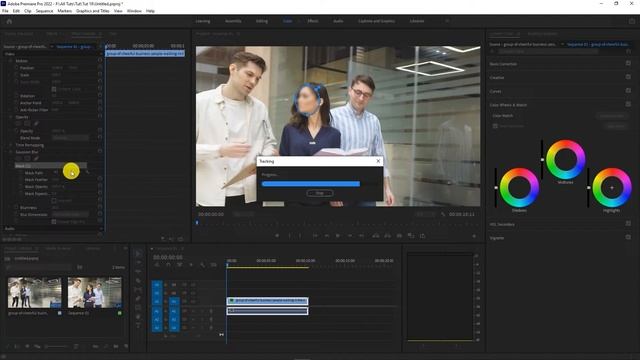Step forward one frame in Program Monitor

coord(350,236)
